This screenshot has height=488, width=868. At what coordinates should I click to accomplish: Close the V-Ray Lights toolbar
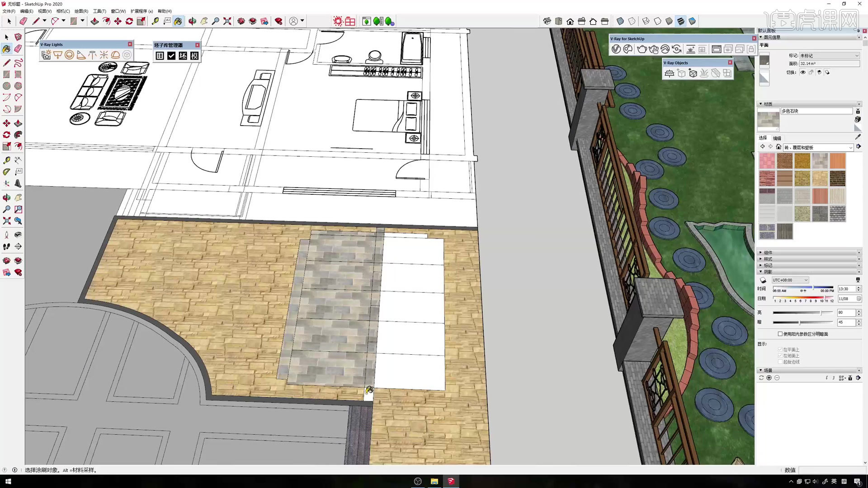click(130, 44)
